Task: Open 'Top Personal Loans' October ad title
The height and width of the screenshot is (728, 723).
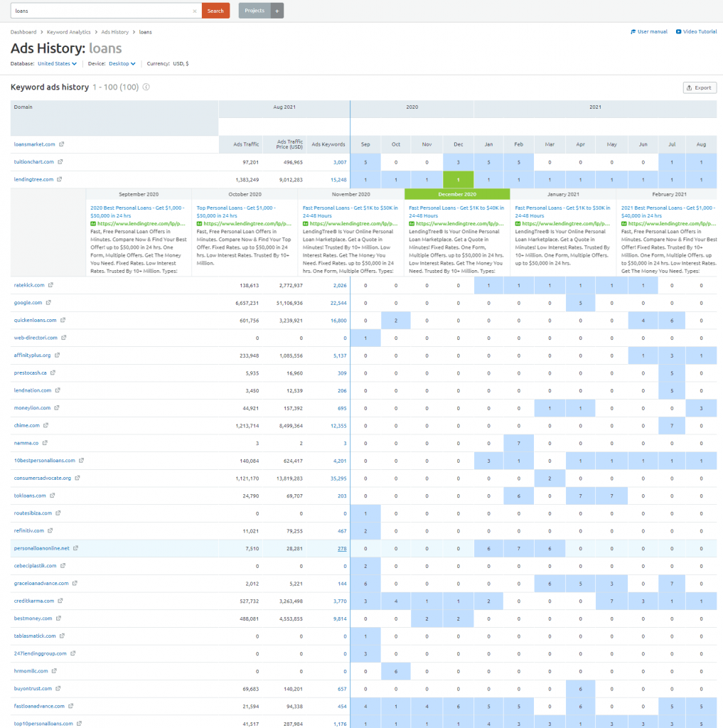Action: [236, 212]
